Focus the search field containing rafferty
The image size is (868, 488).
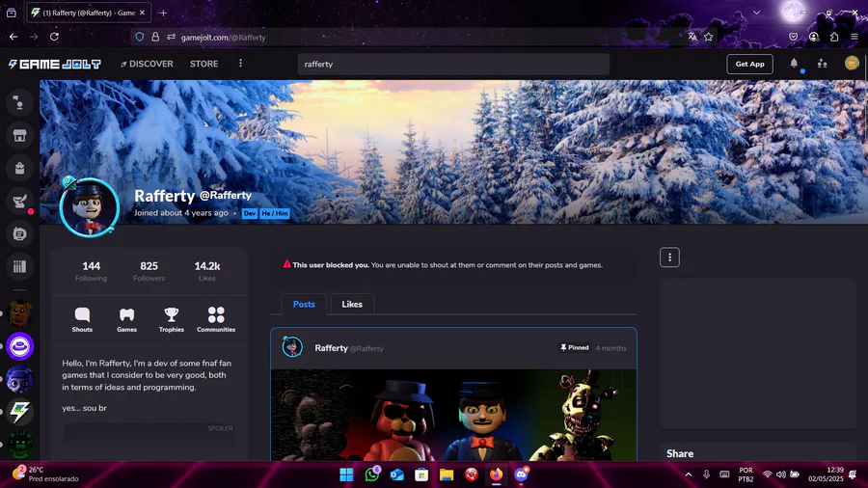(453, 65)
